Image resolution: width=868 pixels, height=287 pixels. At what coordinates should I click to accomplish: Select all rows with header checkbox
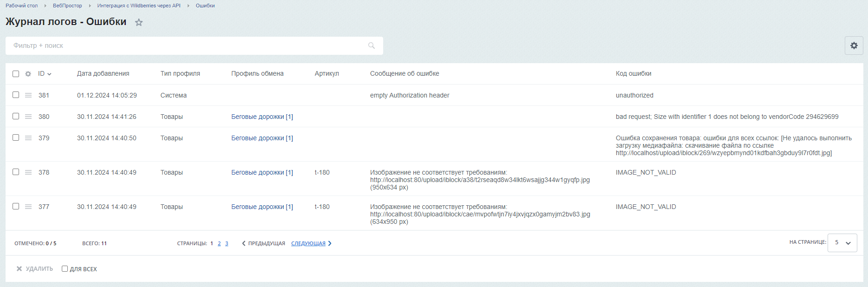(x=16, y=74)
